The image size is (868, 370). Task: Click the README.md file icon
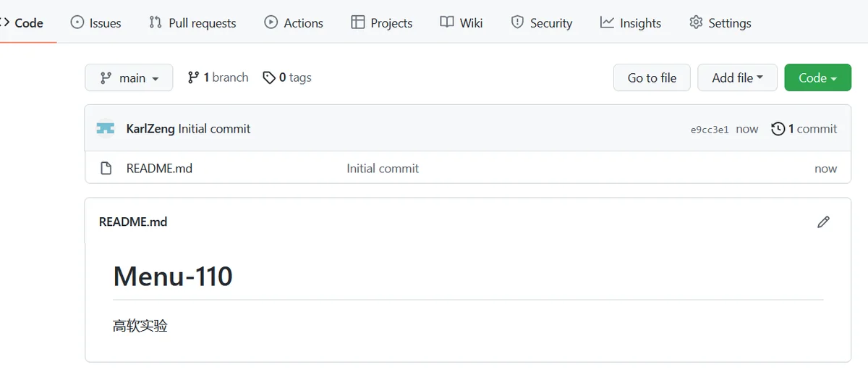pyautogui.click(x=106, y=168)
